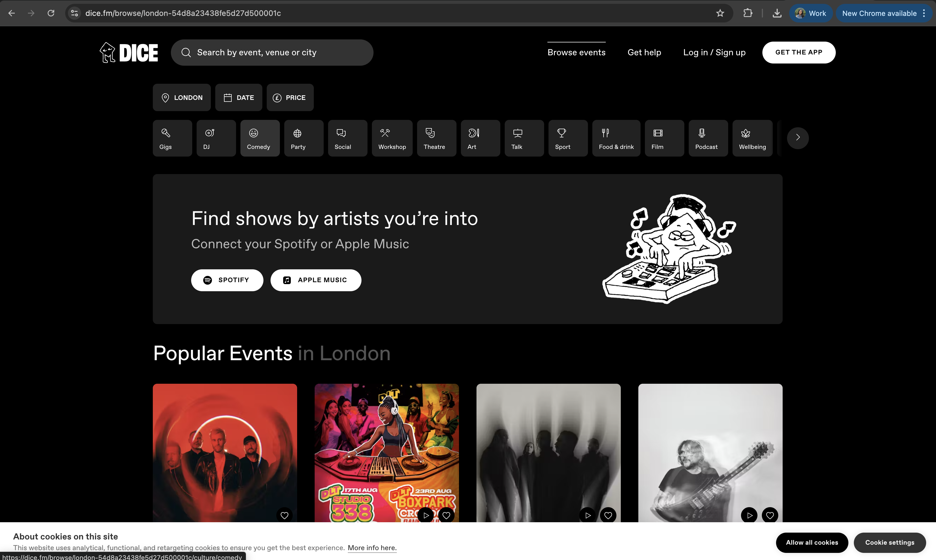Click the event search field
Viewport: 936px width, 560px height.
point(272,53)
